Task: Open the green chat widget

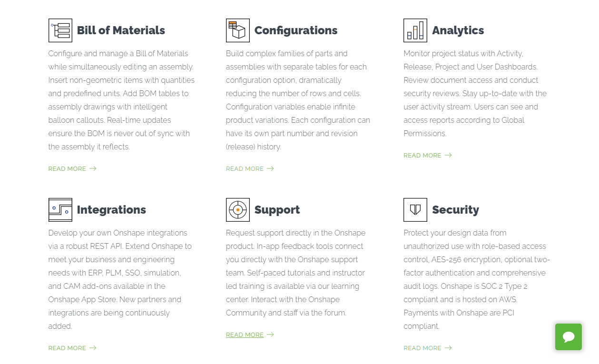Action: pos(568,337)
